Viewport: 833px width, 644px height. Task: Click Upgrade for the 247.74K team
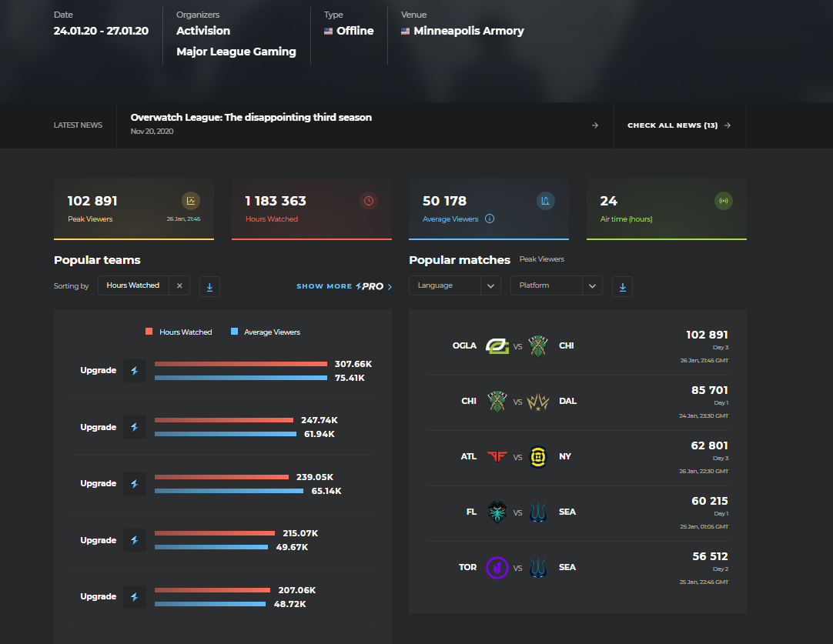[99, 427]
